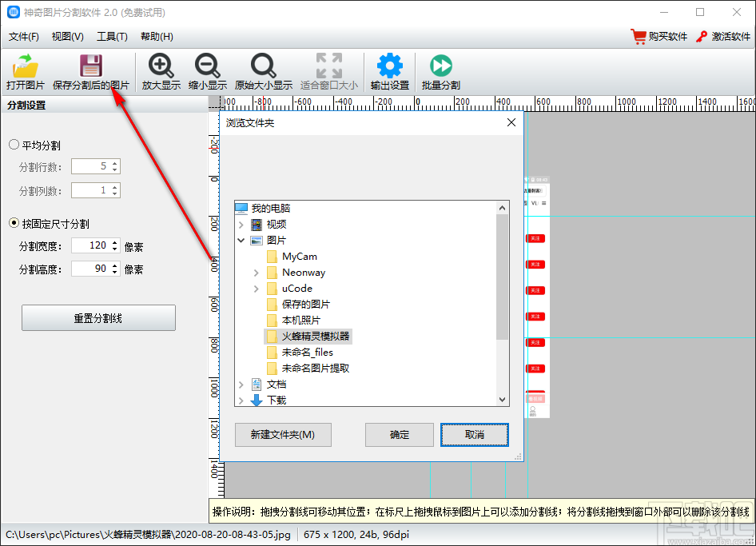Viewport: 756px width, 546px height.
Task: Start 批量分割 batch split icon
Action: click(440, 66)
